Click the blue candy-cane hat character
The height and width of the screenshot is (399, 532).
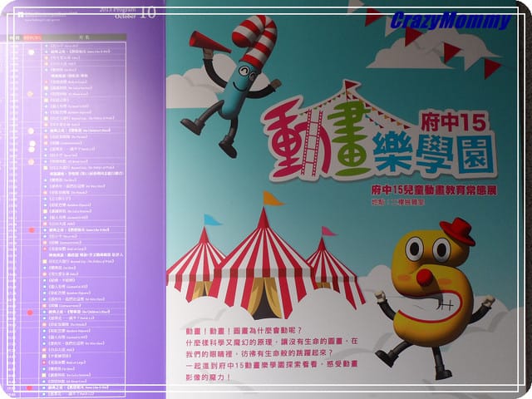[234, 86]
